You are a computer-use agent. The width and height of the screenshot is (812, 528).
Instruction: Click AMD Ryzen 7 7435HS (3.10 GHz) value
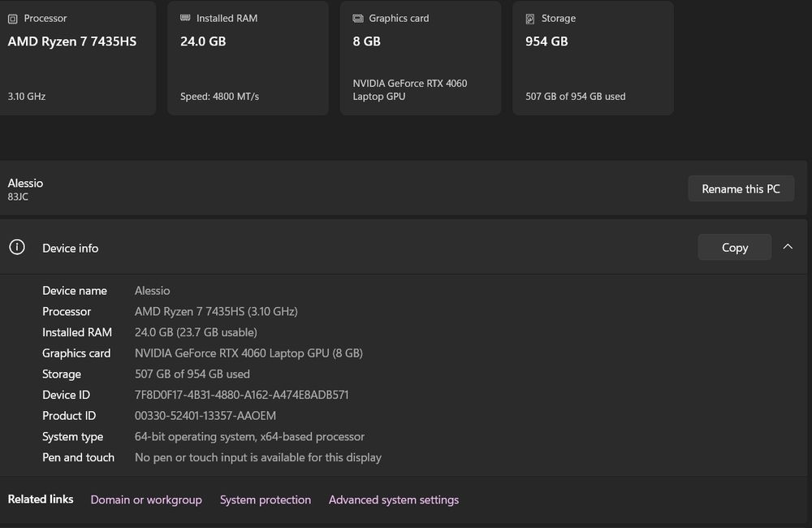(216, 311)
